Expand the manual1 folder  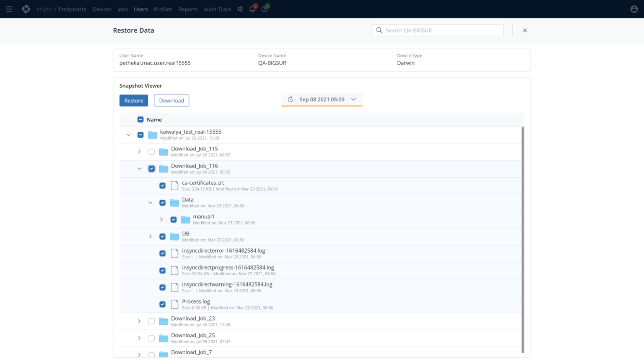[x=161, y=220]
